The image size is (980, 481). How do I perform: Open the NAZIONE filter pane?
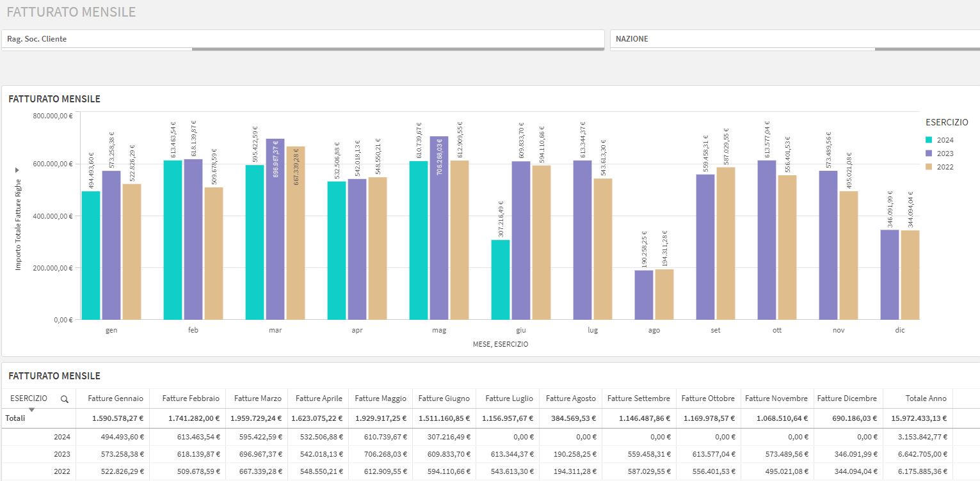tap(794, 39)
